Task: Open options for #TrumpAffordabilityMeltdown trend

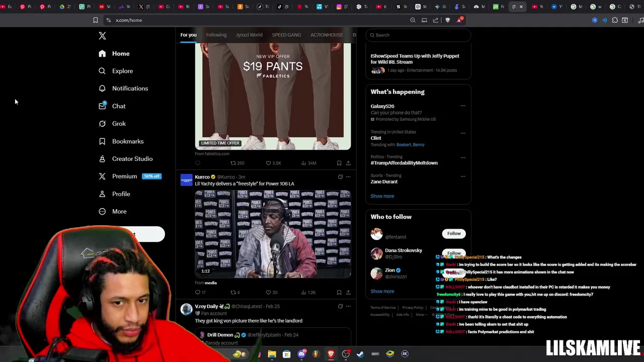Action: pyautogui.click(x=463, y=157)
